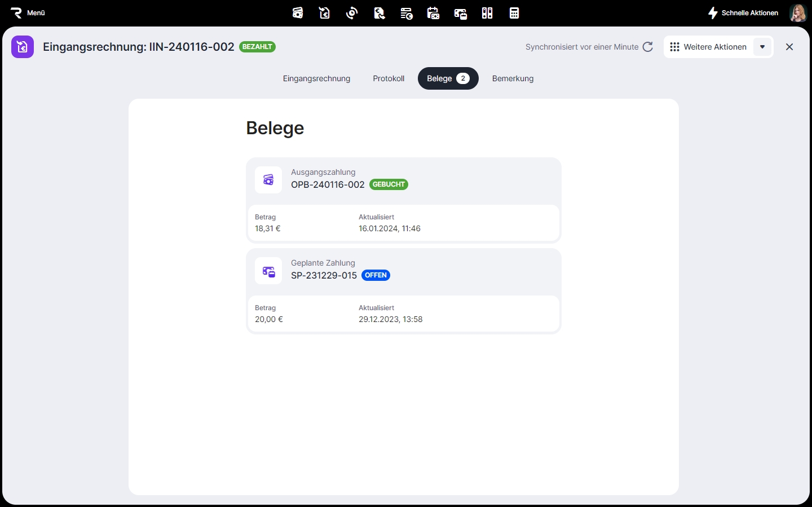The width and height of the screenshot is (812, 507).
Task: Open the Menü in the top-left
Action: tap(28, 12)
